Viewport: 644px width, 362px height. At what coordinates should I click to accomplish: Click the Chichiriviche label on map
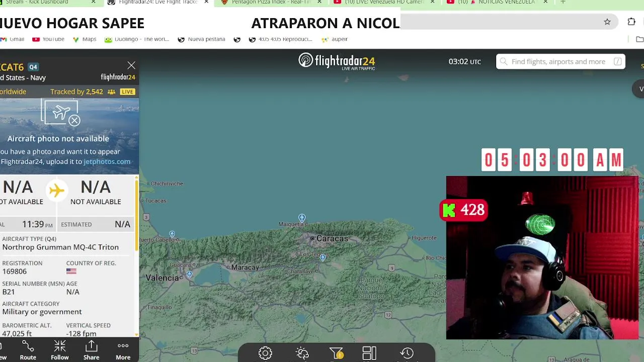167,184
